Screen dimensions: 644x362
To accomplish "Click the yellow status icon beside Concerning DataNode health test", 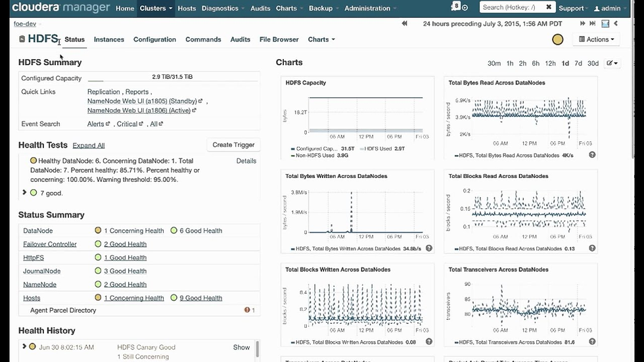I will [x=34, y=160].
